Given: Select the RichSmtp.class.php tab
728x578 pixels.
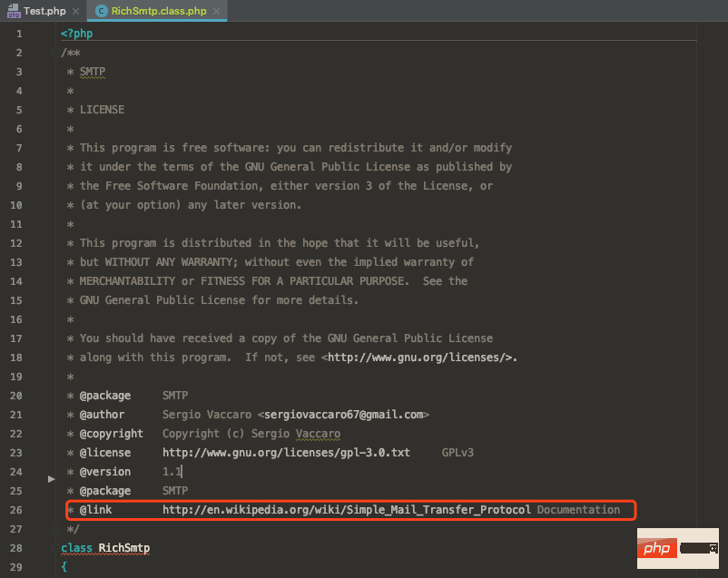Looking at the screenshot, I should coord(158,11).
